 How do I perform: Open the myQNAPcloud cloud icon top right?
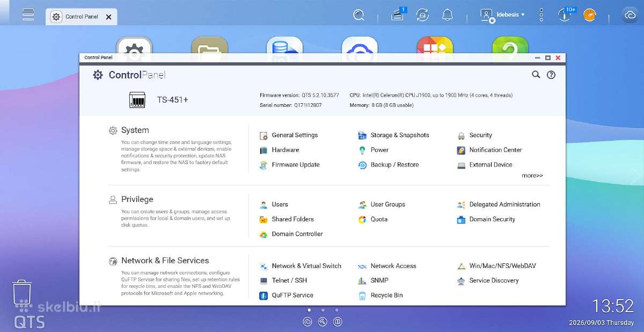[x=630, y=15]
